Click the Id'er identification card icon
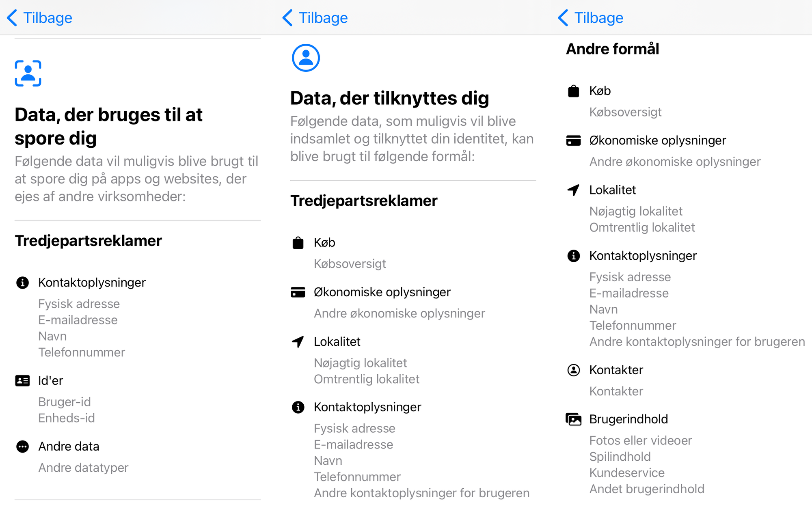This screenshot has width=812, height=507. pyautogui.click(x=22, y=380)
